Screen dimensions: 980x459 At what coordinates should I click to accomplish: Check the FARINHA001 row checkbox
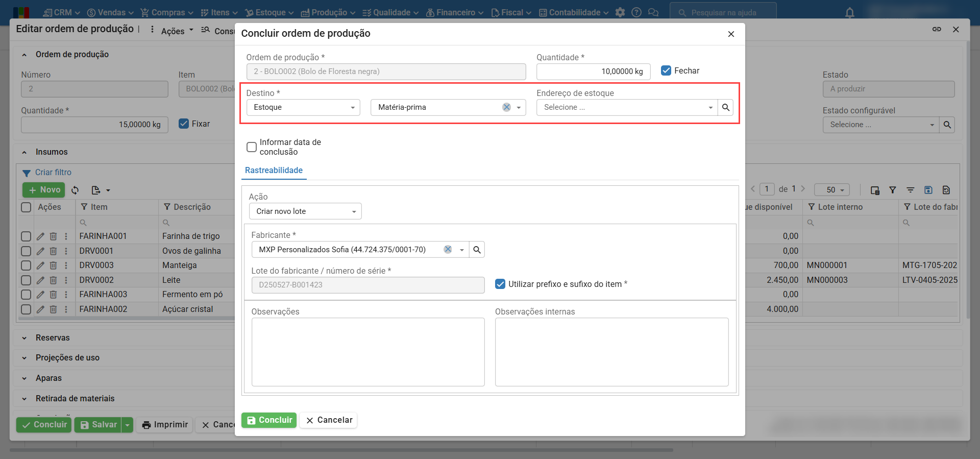point(26,236)
